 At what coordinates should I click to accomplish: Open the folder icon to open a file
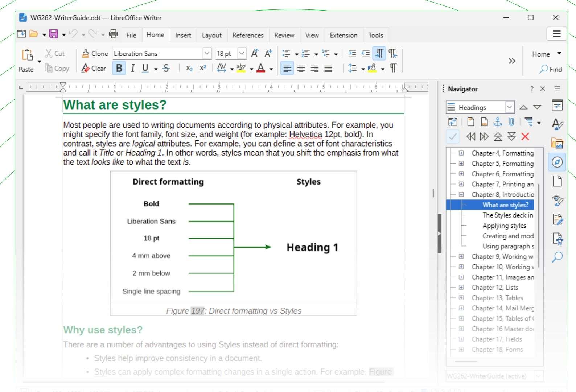pyautogui.click(x=34, y=34)
